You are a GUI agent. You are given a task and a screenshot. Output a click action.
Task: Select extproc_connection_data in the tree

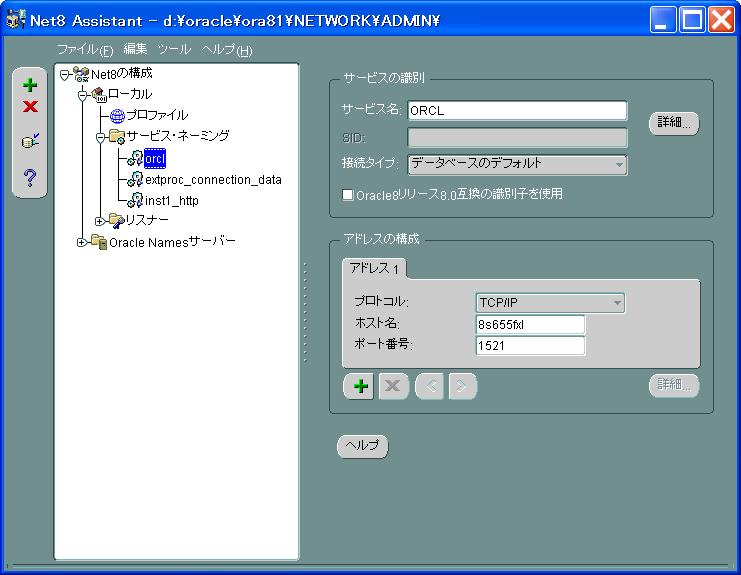pyautogui.click(x=213, y=180)
